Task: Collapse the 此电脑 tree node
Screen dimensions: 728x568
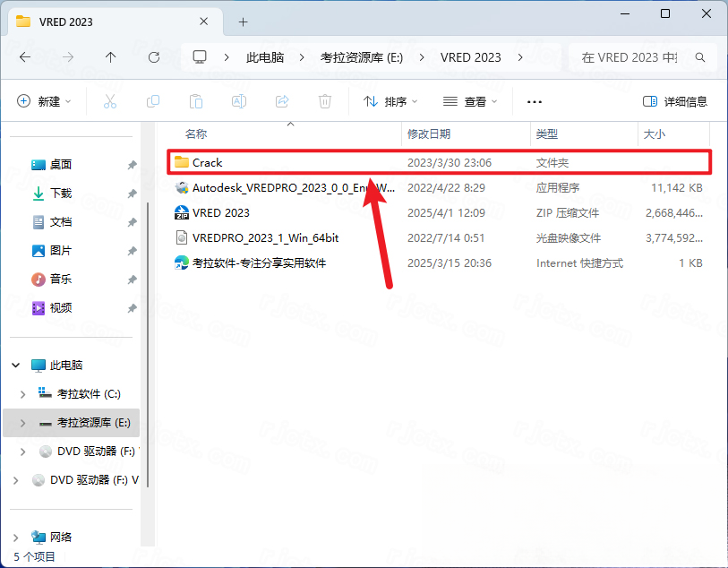Action: [16, 365]
